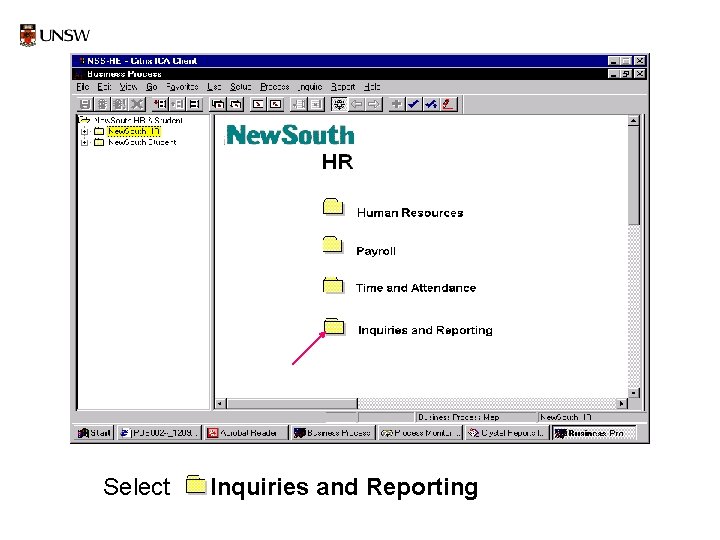Click the single blue checkmark toolbar icon
This screenshot has height=540, width=720.
[413, 104]
